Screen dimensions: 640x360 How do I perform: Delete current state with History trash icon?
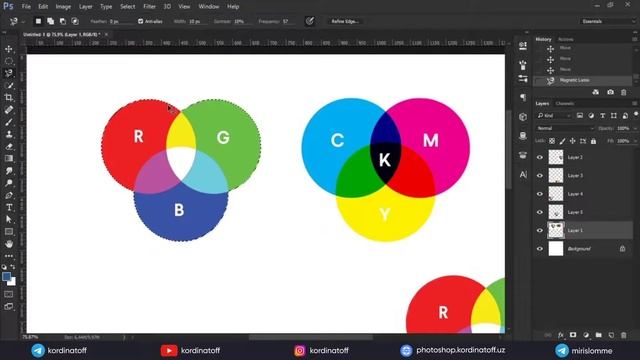click(623, 92)
